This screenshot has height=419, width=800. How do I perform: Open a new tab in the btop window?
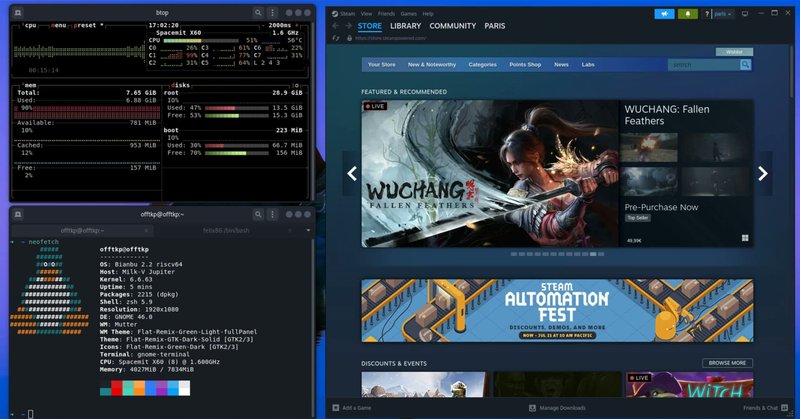tap(18, 13)
